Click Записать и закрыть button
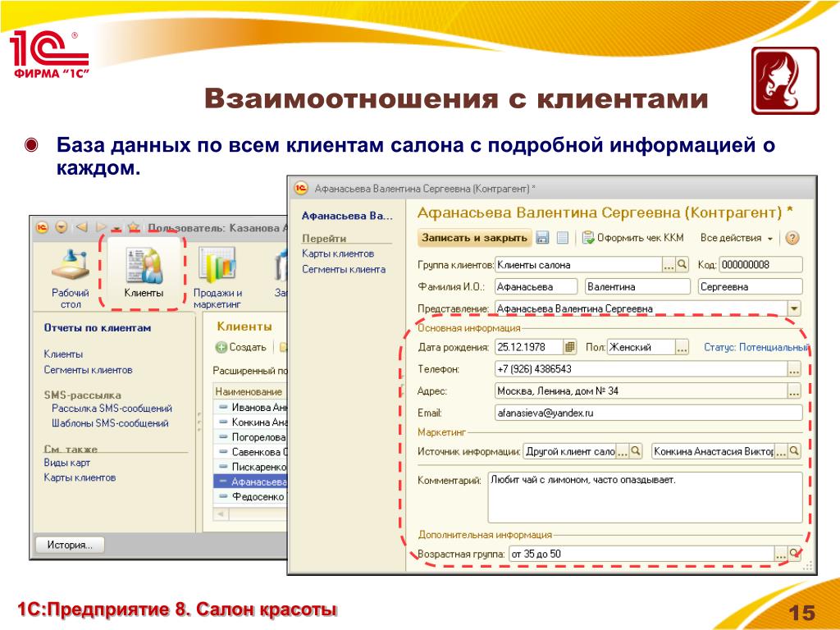The height and width of the screenshot is (630, 840). (474, 238)
